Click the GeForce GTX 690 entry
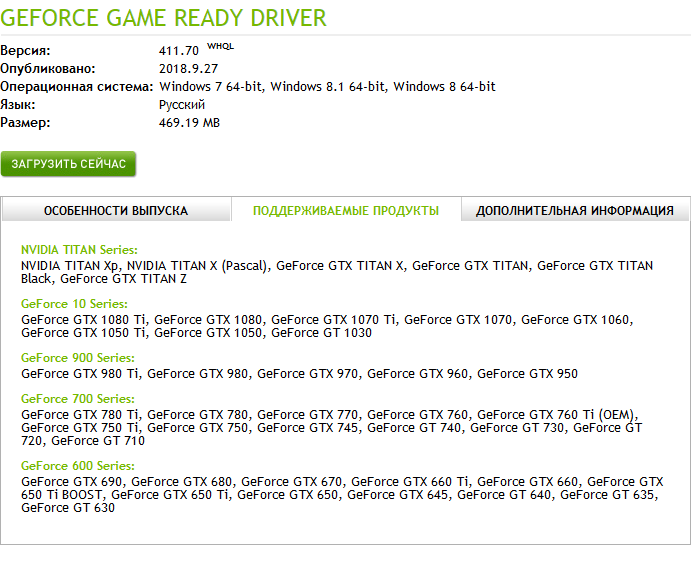691x581 pixels. [x=72, y=482]
